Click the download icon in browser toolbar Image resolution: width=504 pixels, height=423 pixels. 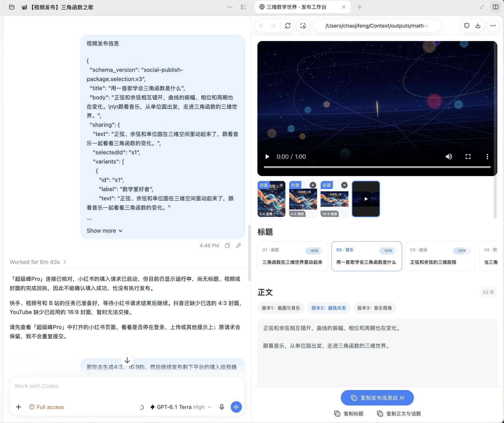point(478,26)
